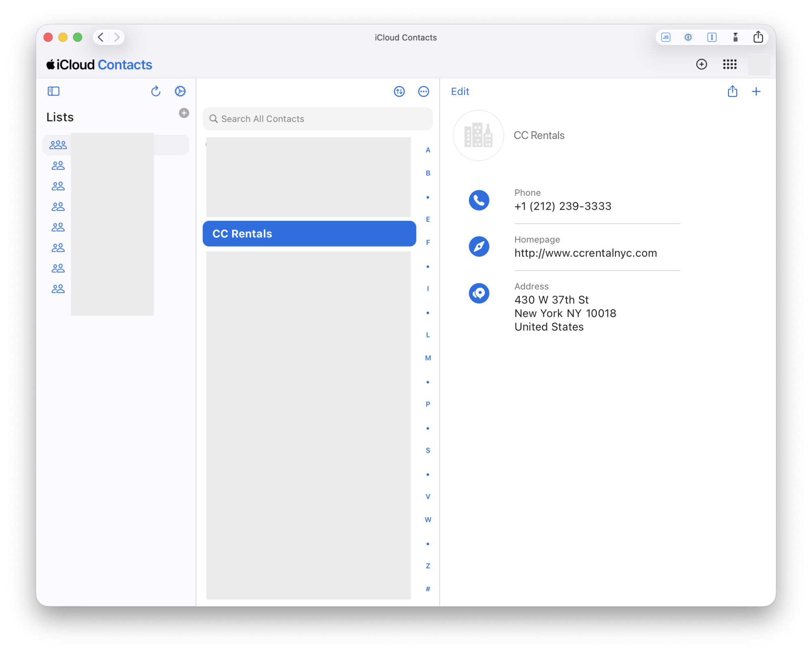This screenshot has width=812, height=654.
Task: Click the blue phone call icon
Action: click(479, 200)
